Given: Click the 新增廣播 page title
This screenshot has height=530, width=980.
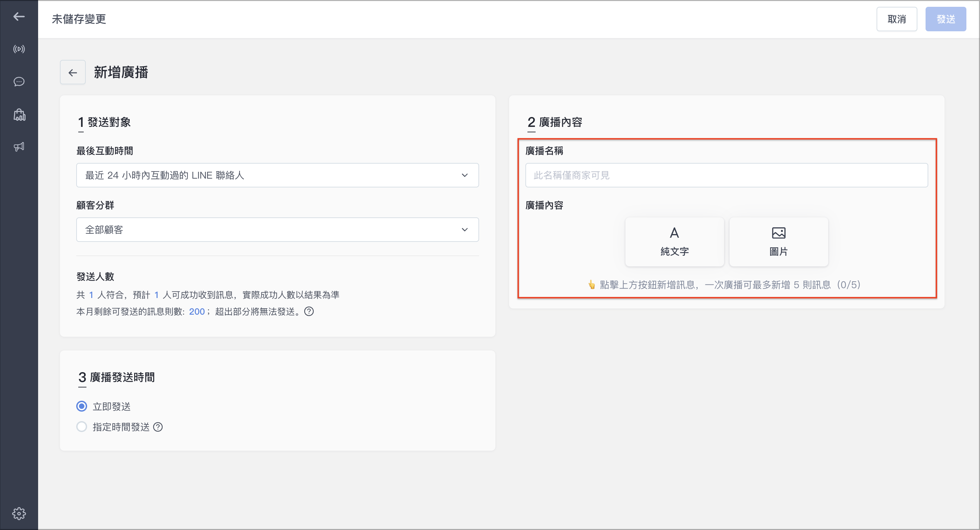Looking at the screenshot, I should point(121,72).
